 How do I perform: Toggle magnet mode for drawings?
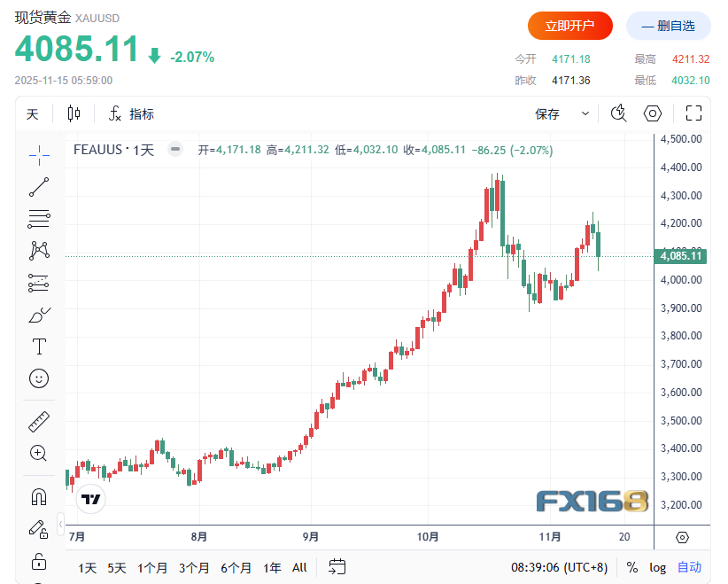pos(39,496)
